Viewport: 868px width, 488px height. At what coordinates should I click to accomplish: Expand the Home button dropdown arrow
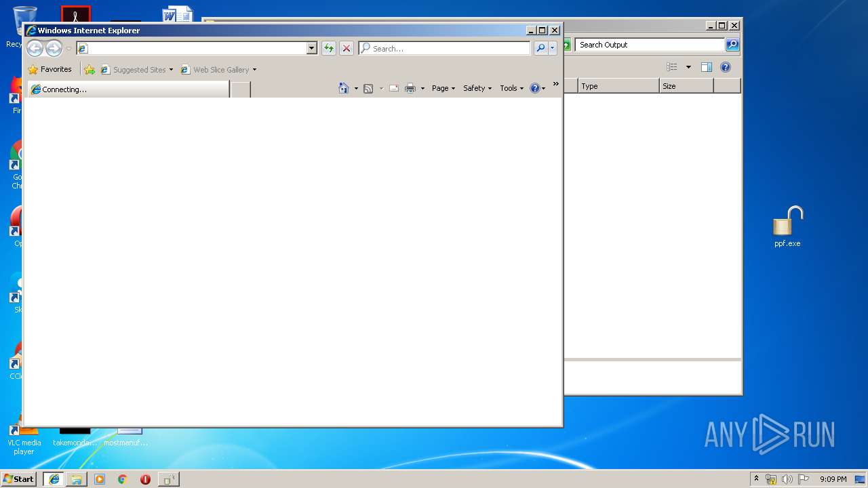tap(356, 88)
